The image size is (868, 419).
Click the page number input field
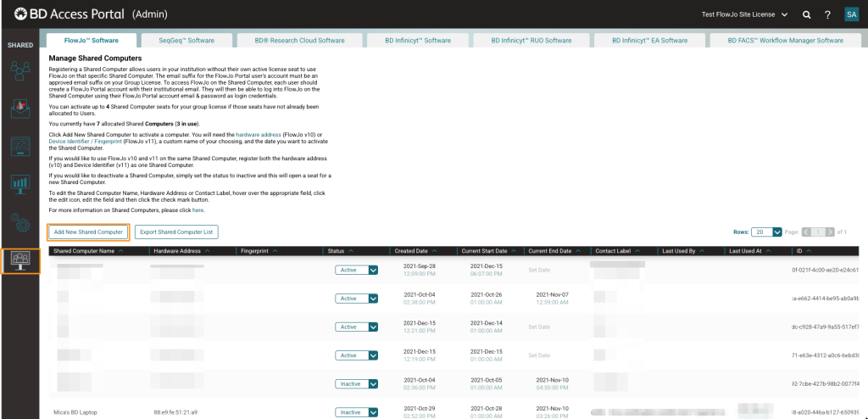pyautogui.click(x=818, y=232)
